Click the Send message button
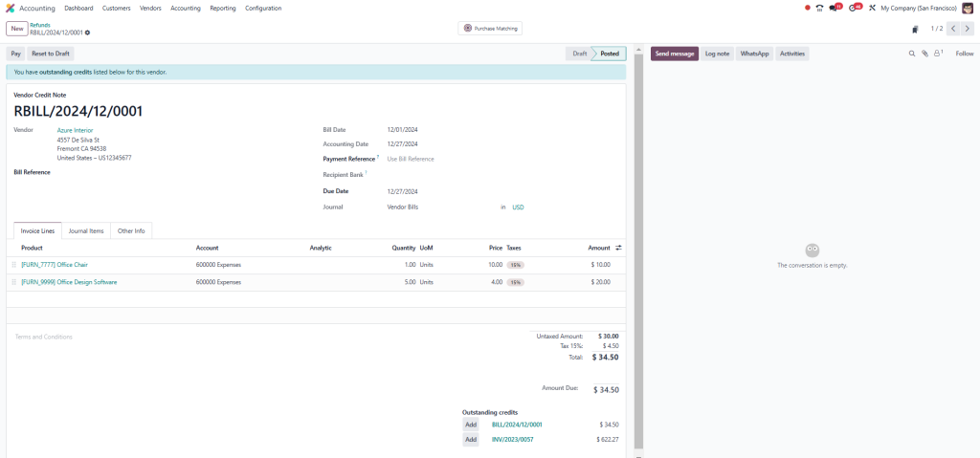 (x=675, y=54)
